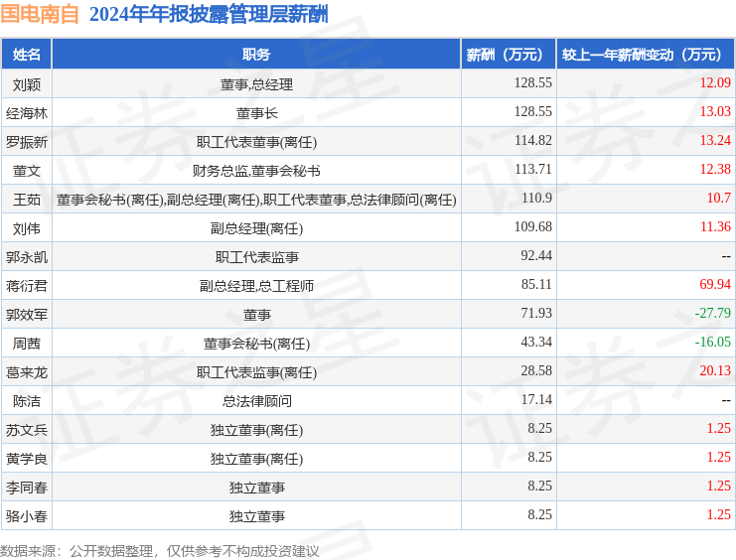Viewport: 736px width, 560px height.
Task: Select the name 郭效军
Action: click(x=27, y=315)
